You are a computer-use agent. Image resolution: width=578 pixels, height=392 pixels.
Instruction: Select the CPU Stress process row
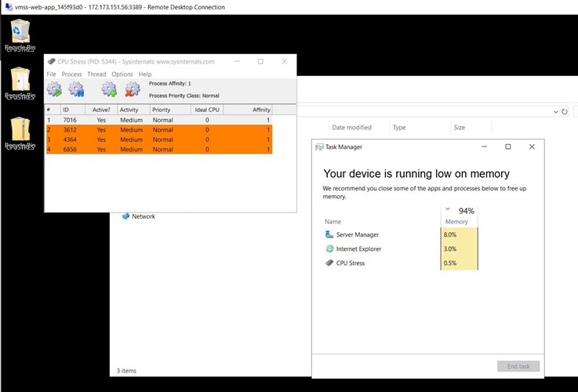[401, 263]
